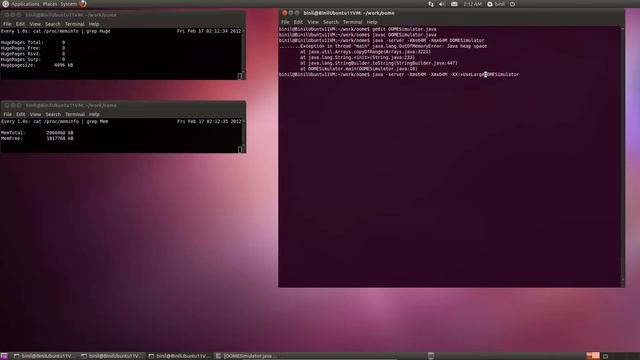The height and width of the screenshot is (360, 640).
Task: Click the HugePages_Free value row
Action: tap(33, 48)
